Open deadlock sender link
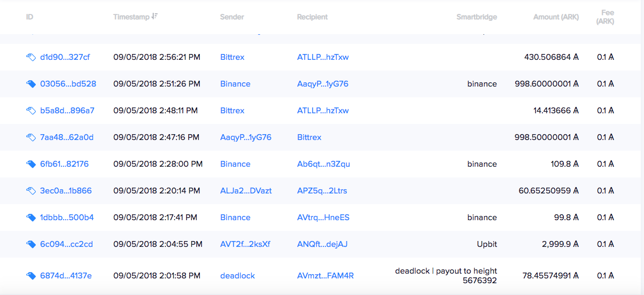 tap(237, 276)
